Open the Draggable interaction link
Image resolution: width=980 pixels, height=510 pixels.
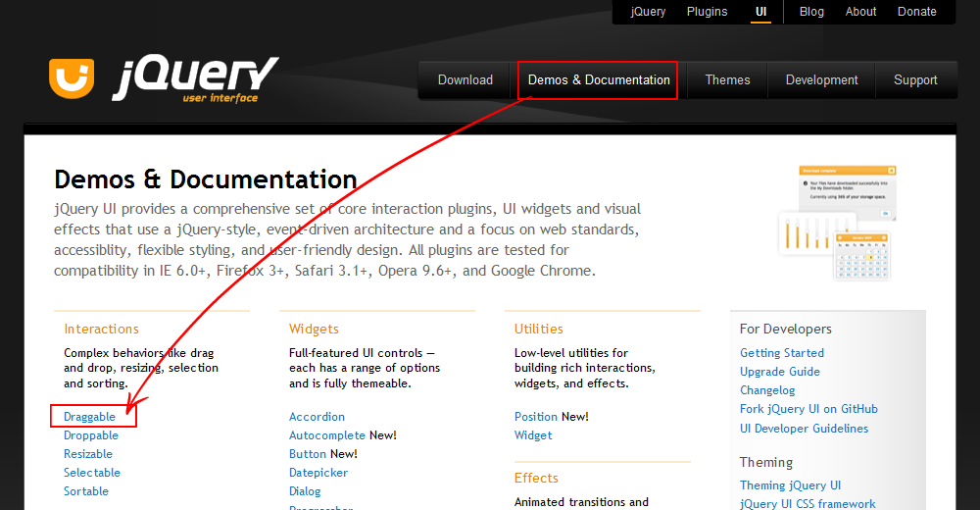tap(90, 417)
